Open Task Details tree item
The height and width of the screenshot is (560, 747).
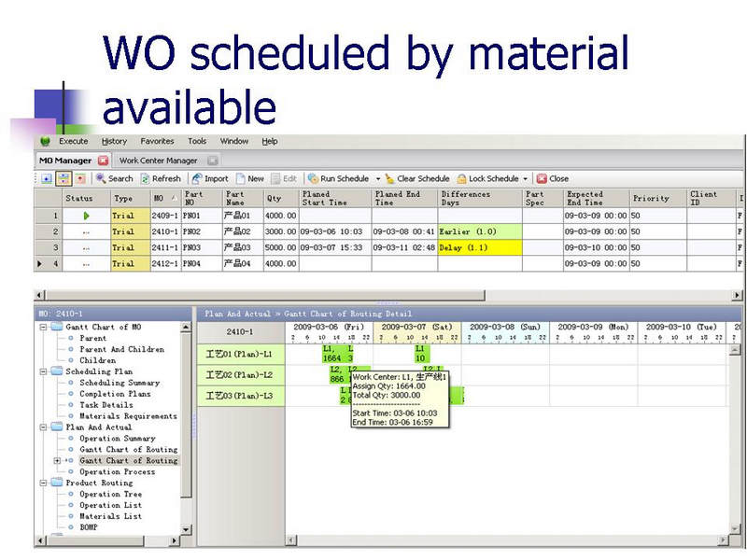(106, 405)
